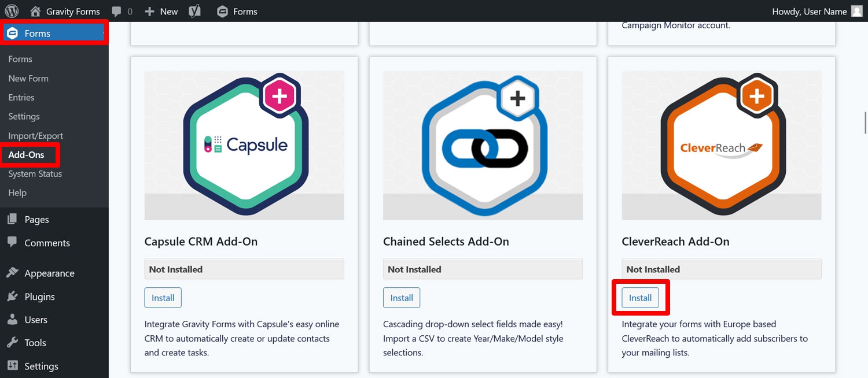Click the home icon beside Gravity Forms

pyautogui.click(x=35, y=11)
